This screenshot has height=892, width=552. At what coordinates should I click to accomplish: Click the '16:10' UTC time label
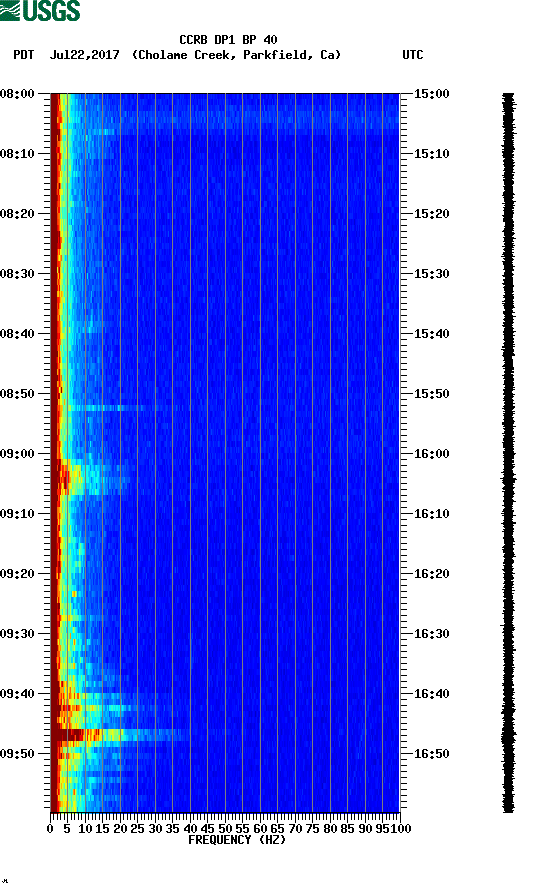[x=431, y=514]
